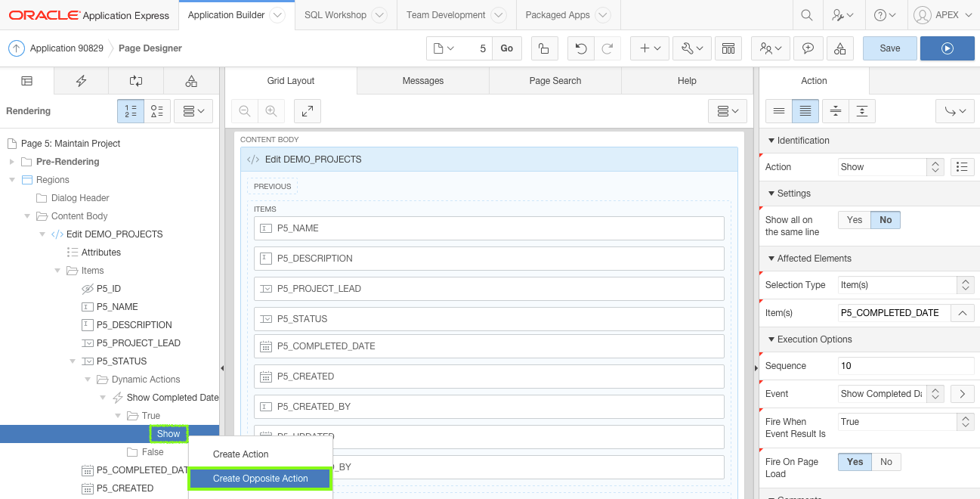Show common properties in the property editor
Screen dimensions: 980x499
tap(778, 111)
